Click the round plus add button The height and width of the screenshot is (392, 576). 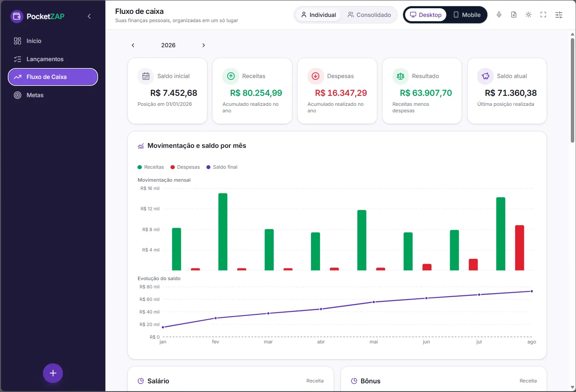[x=53, y=373]
